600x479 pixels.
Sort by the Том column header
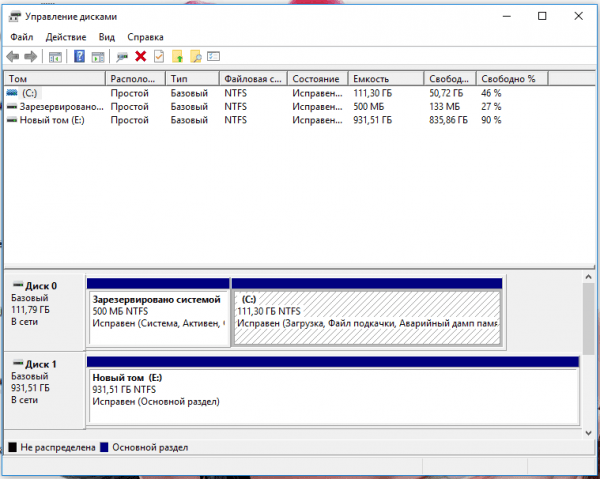54,79
